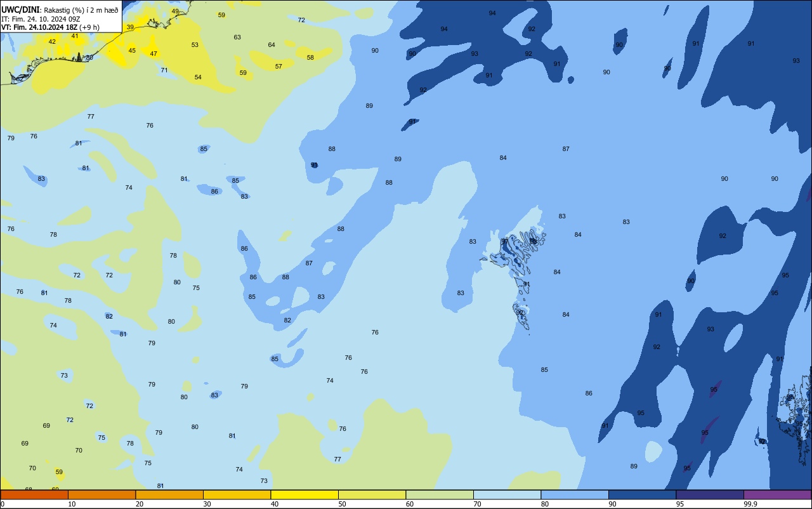The width and height of the screenshot is (812, 509).
Task: Click the '30' legend tick label
Action: 207,504
